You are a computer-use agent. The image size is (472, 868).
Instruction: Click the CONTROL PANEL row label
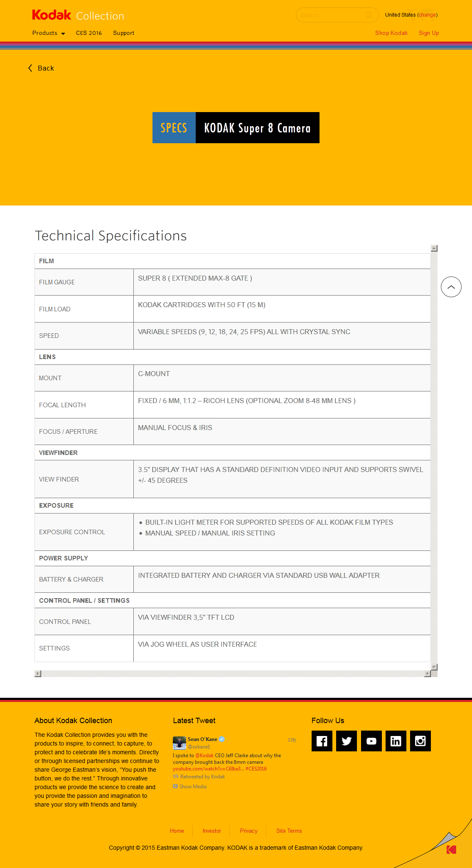(x=65, y=622)
